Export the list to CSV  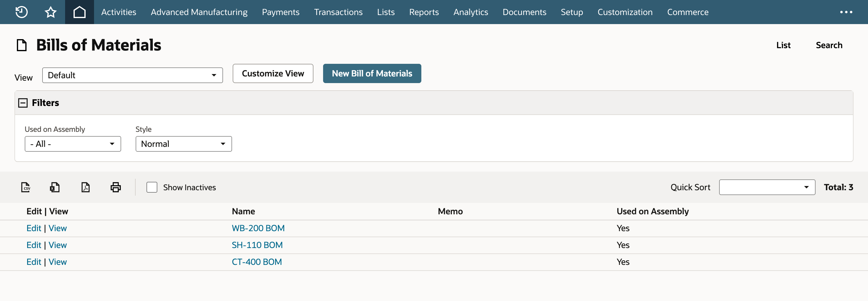point(26,187)
